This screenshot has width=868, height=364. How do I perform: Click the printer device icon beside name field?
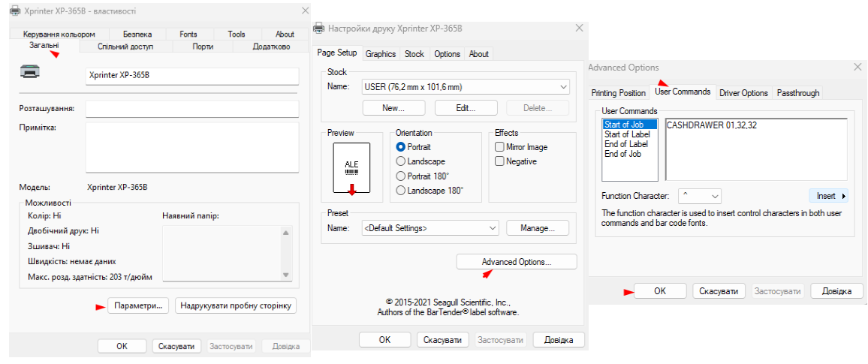[30, 71]
